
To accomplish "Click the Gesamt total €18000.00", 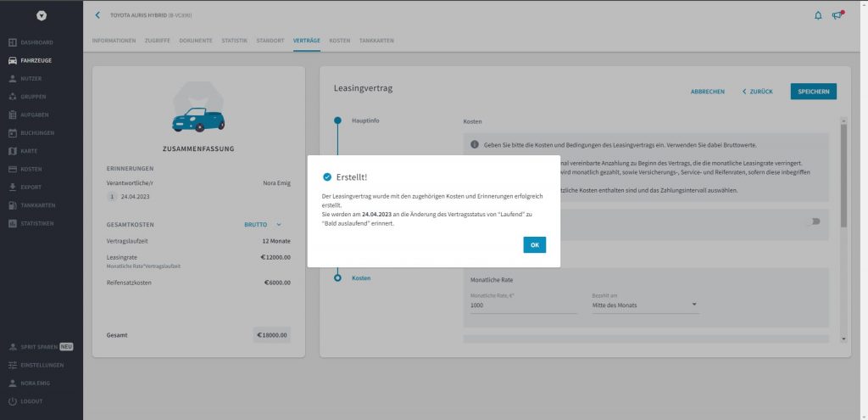I will click(272, 334).
